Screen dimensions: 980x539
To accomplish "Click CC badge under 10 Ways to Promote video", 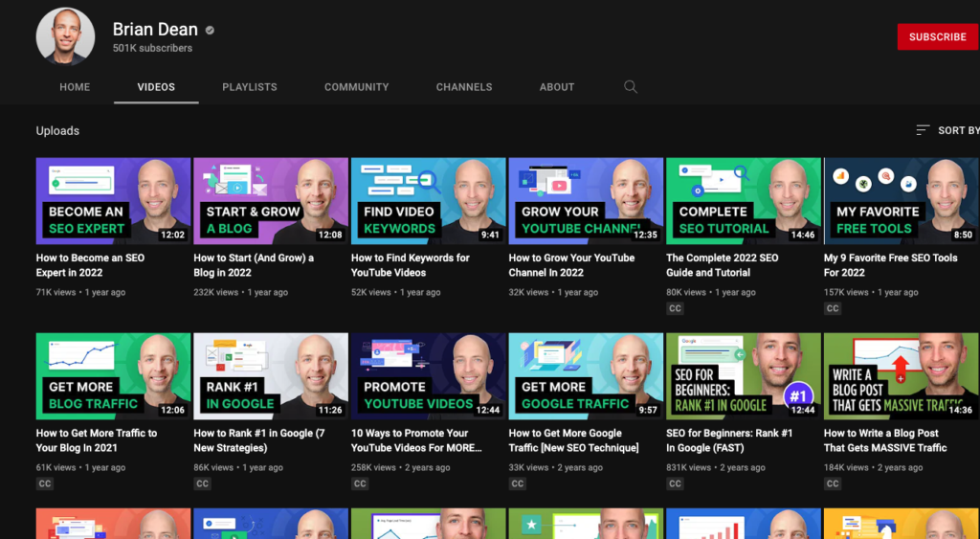I will tap(360, 483).
